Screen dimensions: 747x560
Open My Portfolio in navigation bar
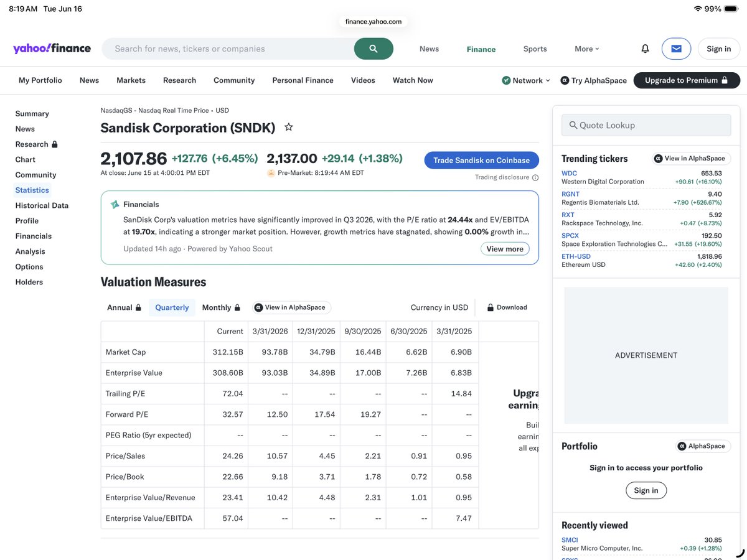pyautogui.click(x=40, y=80)
